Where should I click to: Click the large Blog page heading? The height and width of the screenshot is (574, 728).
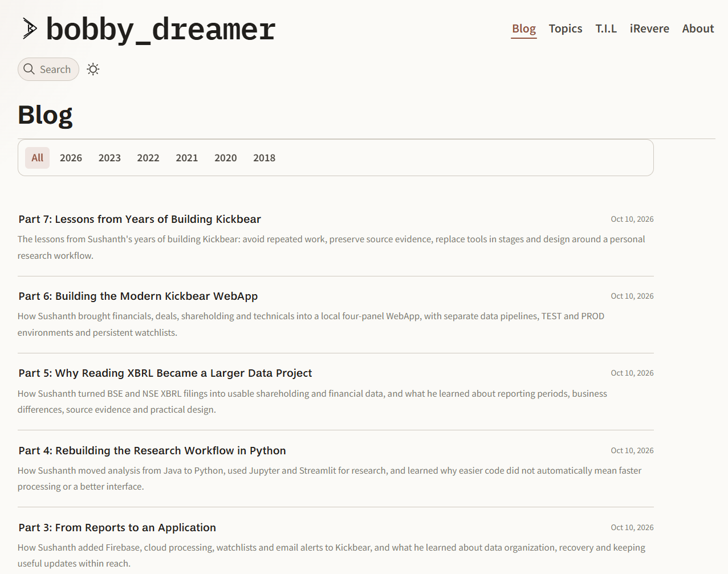(45, 115)
